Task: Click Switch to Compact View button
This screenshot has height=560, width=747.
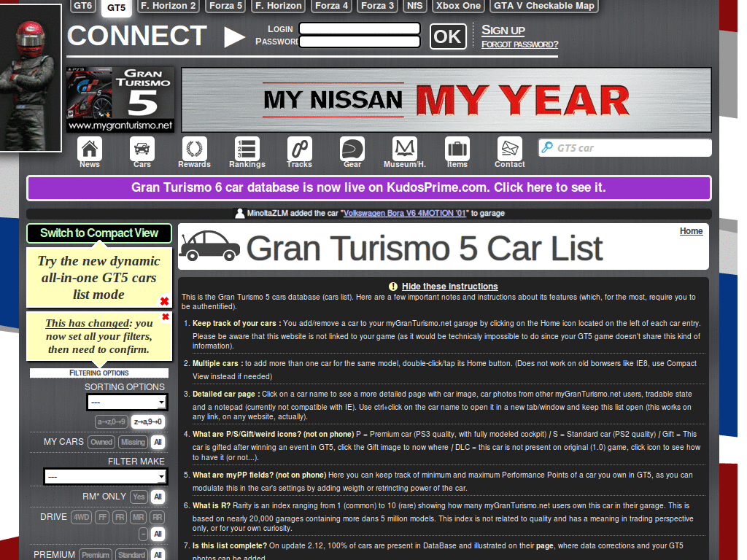Action: 99,233
